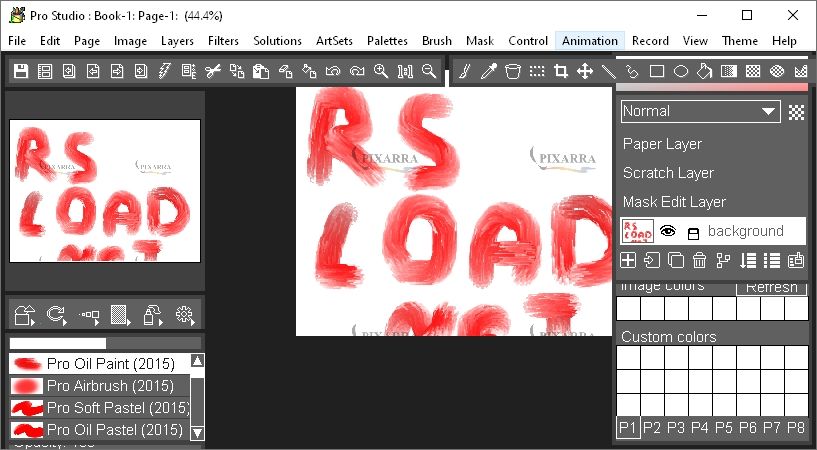
Task: Open the Brush menu
Action: [437, 41]
